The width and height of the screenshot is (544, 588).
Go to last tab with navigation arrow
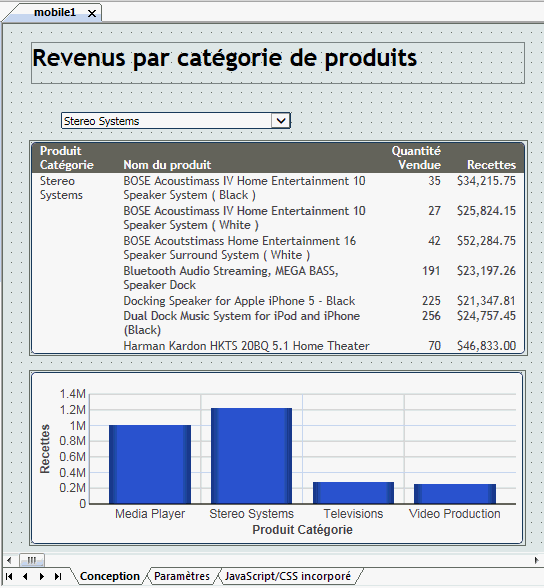pos(58,576)
